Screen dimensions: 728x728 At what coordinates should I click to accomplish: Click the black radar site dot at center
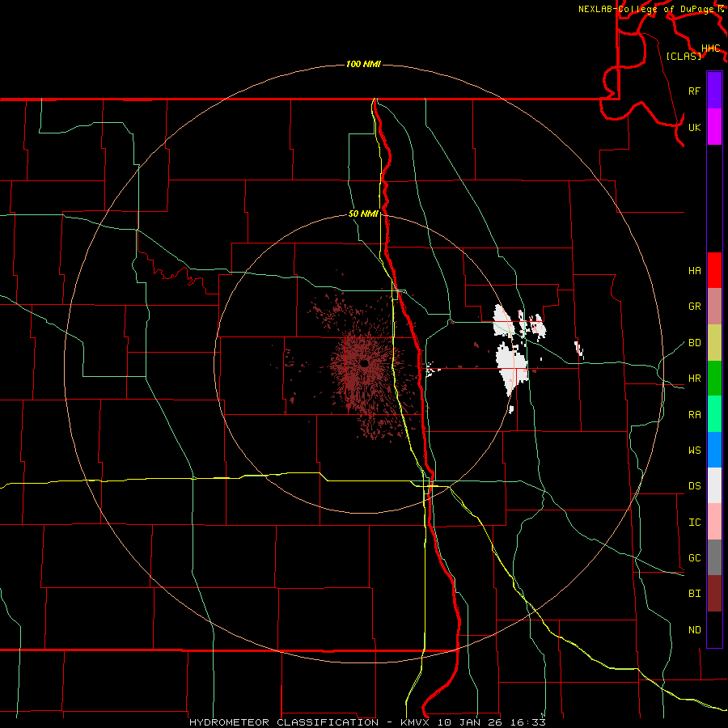[x=365, y=363]
